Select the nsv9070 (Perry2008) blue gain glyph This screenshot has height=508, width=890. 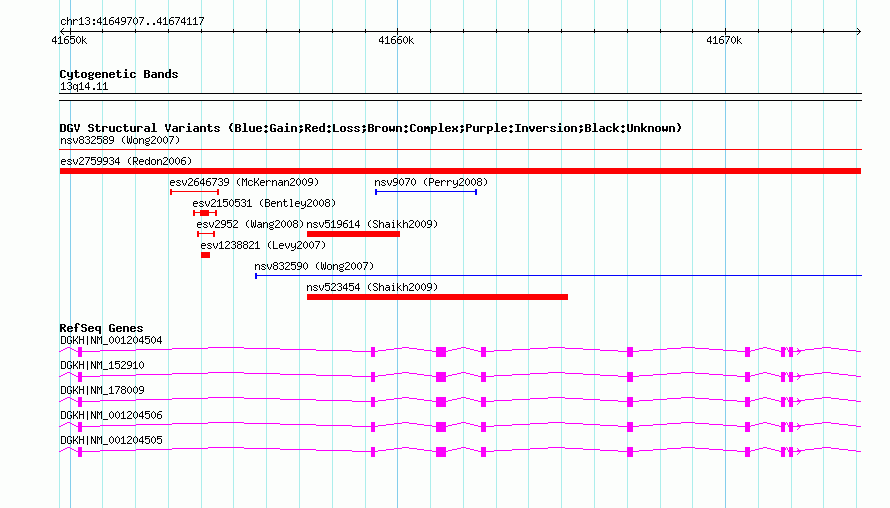426,192
